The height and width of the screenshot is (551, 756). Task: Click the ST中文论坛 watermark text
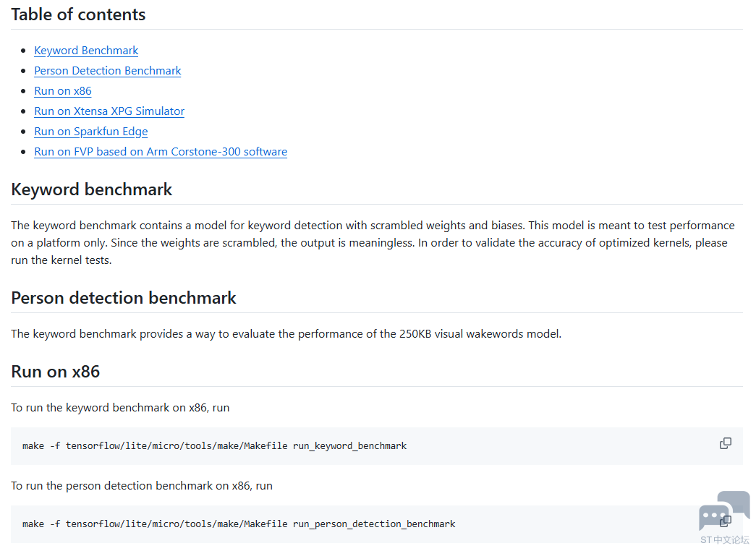click(725, 540)
